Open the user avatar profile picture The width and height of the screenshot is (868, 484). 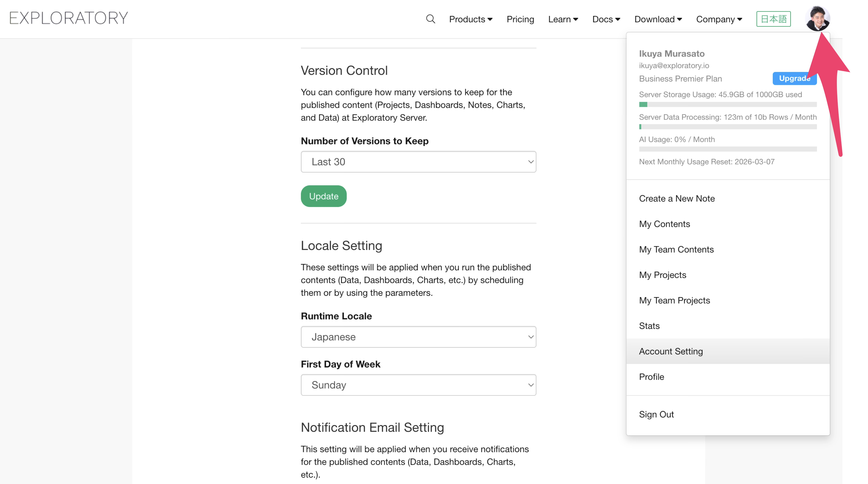coord(817,18)
